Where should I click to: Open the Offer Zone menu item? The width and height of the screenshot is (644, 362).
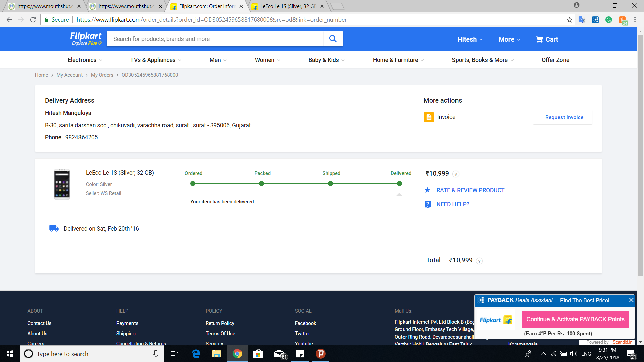(x=555, y=60)
